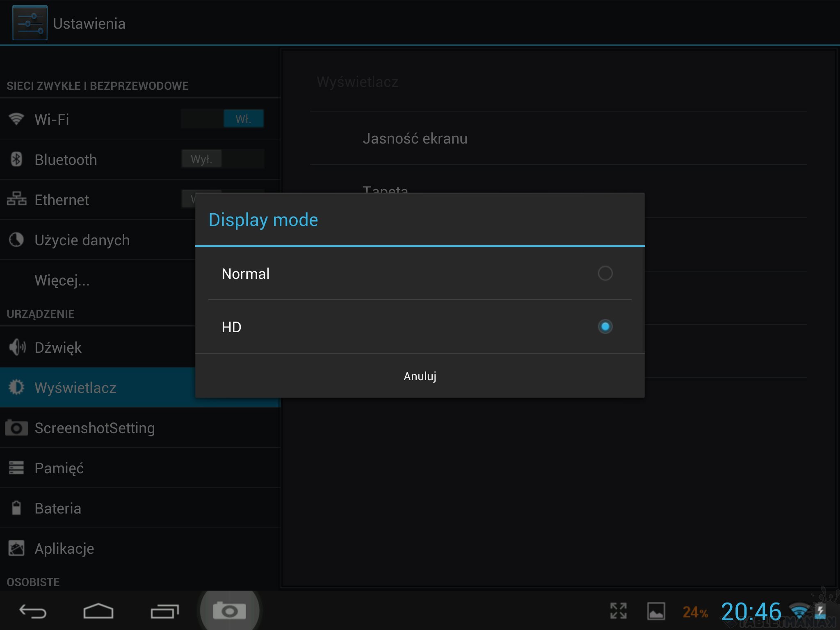Image resolution: width=840 pixels, height=630 pixels.
Task: Select the HD display mode radio button
Action: (605, 327)
